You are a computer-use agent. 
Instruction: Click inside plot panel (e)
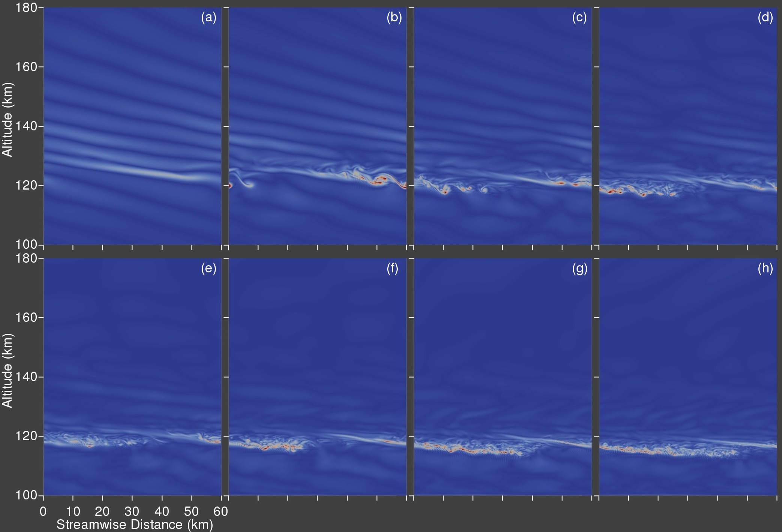[x=132, y=377]
